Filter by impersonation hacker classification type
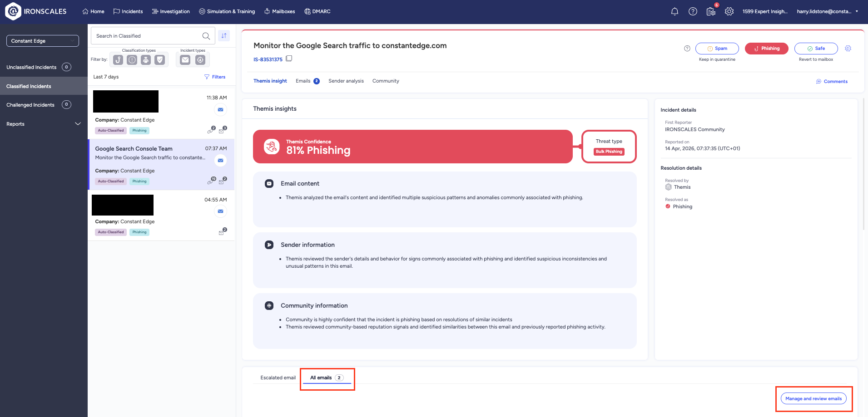This screenshot has width=868, height=417. click(146, 60)
